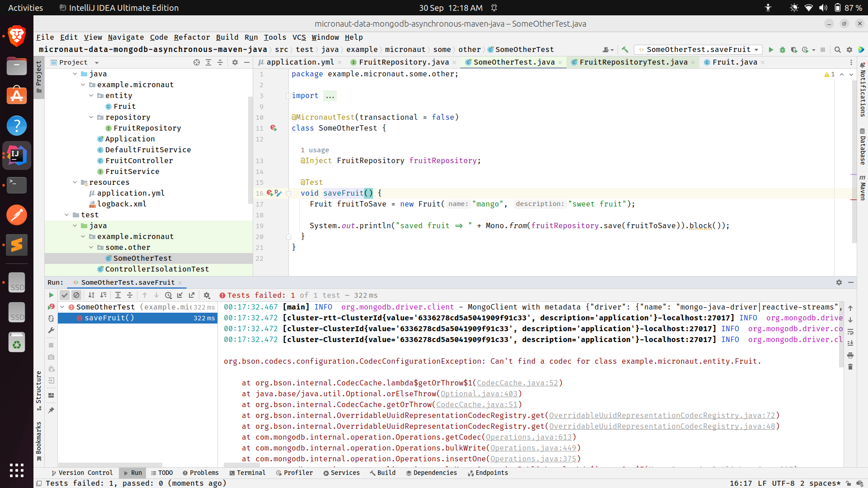The height and width of the screenshot is (488, 868).
Task: Collapse the resources folder in Project view
Action: click(75, 182)
